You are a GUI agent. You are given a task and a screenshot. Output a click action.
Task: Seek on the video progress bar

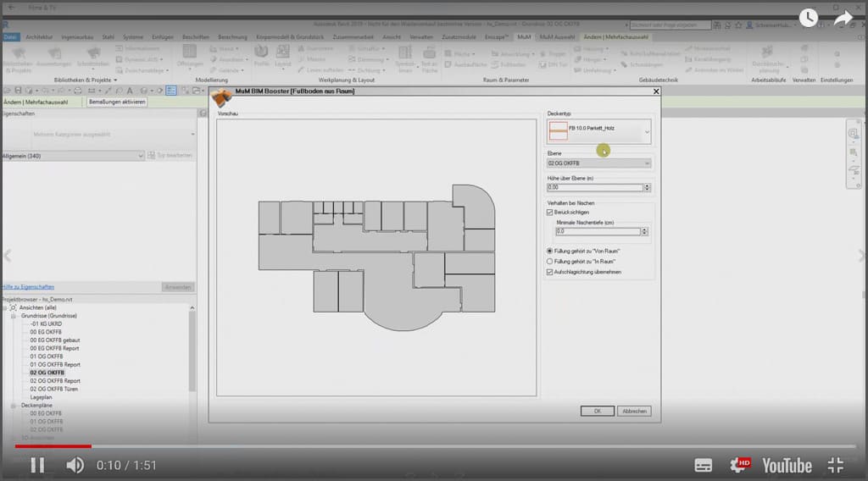tap(424, 445)
